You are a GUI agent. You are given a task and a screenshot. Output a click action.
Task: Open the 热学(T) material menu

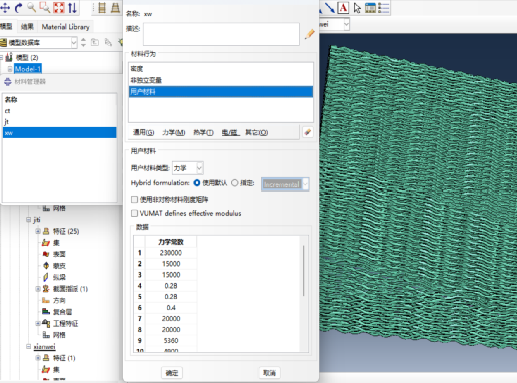pyautogui.click(x=203, y=132)
